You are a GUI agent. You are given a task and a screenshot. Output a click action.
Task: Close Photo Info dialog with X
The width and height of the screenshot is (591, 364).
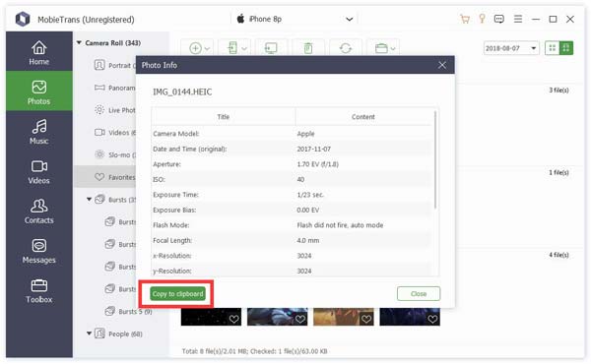coord(442,65)
